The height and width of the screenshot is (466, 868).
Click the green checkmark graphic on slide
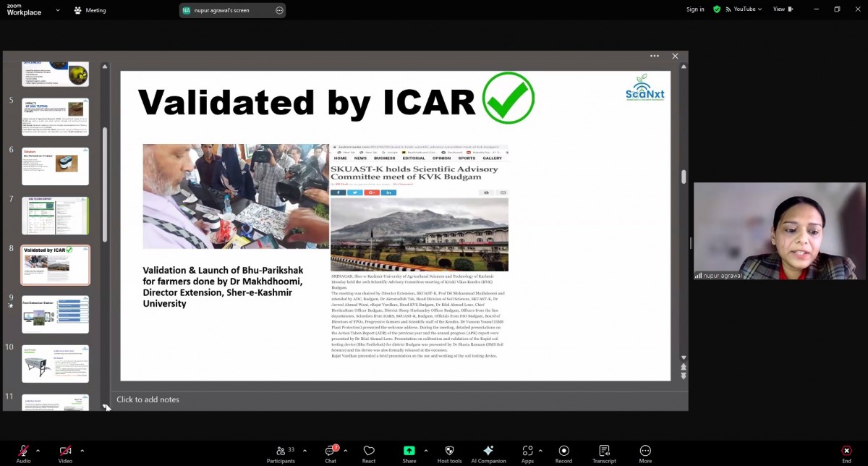click(x=508, y=98)
